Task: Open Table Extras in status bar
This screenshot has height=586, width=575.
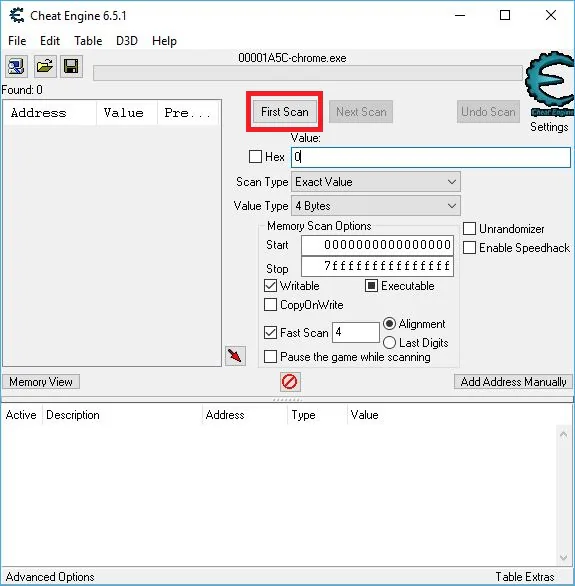Action: (x=525, y=577)
